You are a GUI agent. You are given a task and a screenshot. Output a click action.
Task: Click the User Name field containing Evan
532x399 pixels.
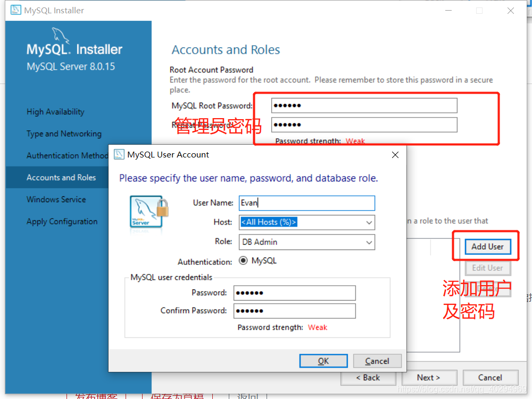pos(307,203)
